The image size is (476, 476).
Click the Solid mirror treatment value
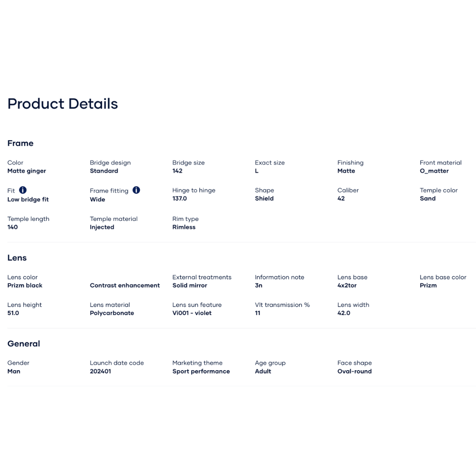(x=190, y=286)
